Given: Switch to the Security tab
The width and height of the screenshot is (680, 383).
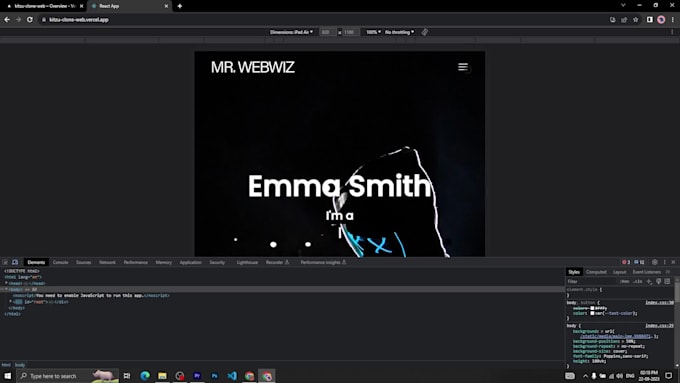Looking at the screenshot, I should 217,262.
